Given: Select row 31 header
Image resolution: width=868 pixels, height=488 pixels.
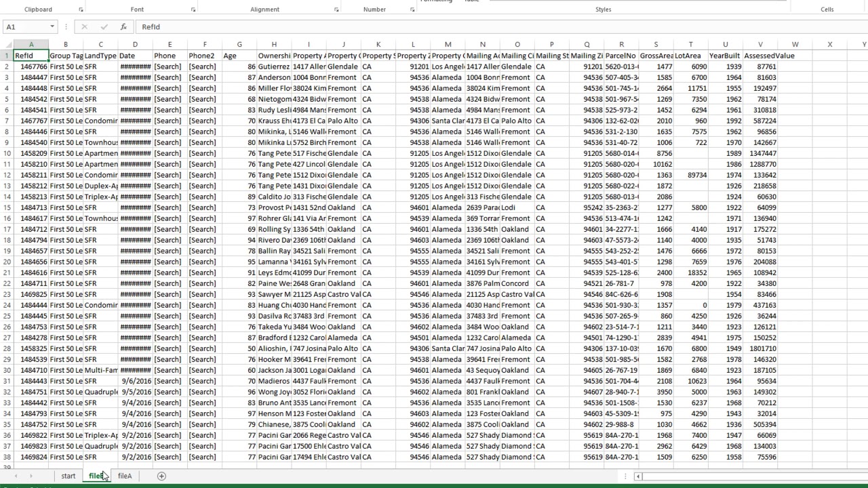Looking at the screenshot, I should click(x=7, y=381).
